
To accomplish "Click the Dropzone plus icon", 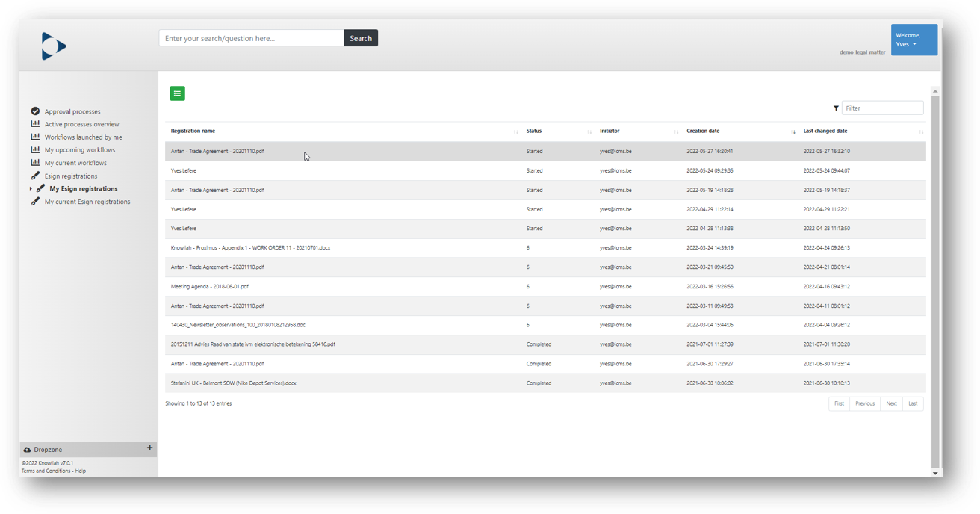I will (149, 448).
